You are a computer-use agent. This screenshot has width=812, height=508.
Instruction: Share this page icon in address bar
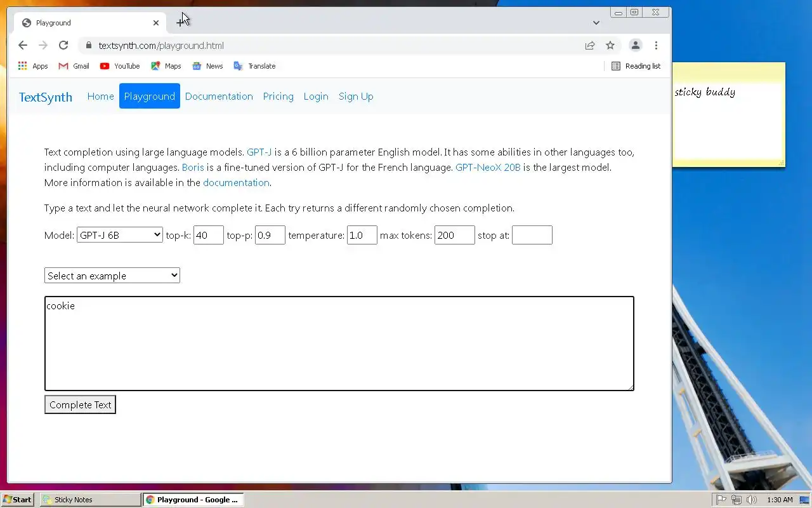(x=590, y=45)
